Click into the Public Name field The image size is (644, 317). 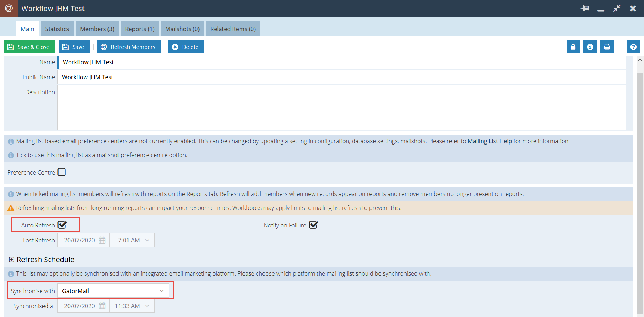tap(342, 77)
